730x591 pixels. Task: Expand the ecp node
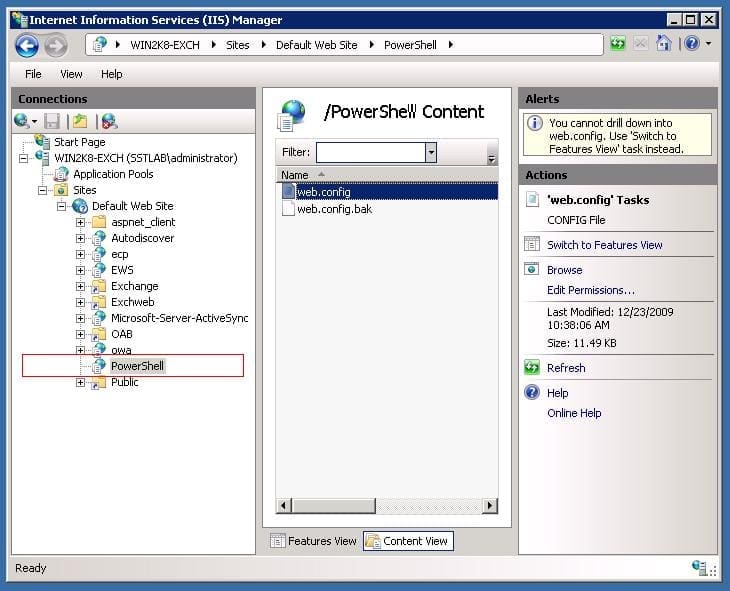tap(81, 255)
